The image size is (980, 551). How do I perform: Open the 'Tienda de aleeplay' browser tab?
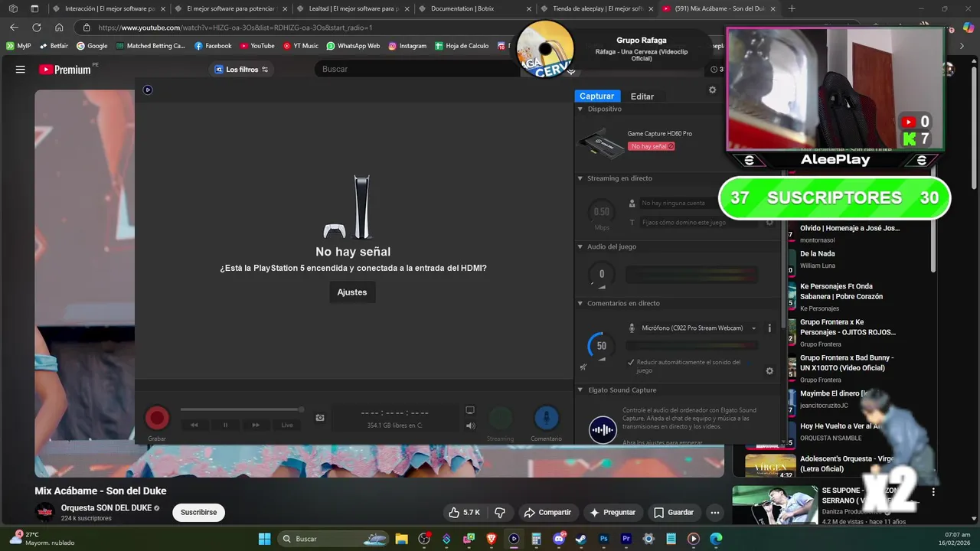click(x=597, y=8)
